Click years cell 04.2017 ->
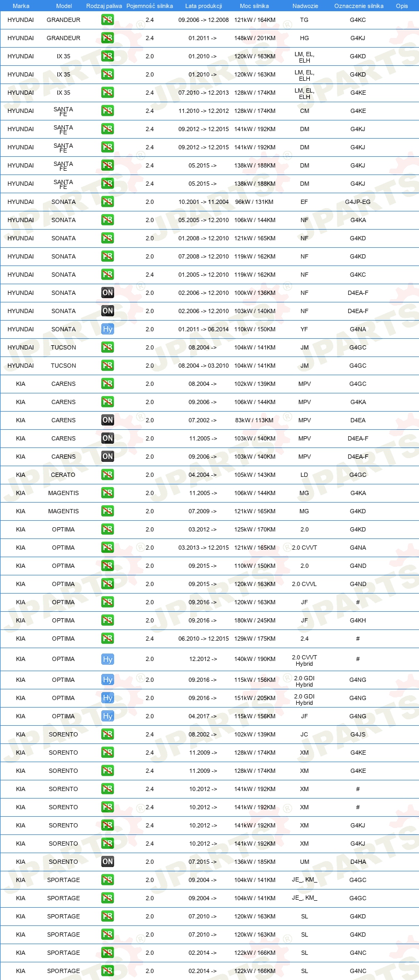The width and height of the screenshot is (419, 980). pyautogui.click(x=203, y=716)
